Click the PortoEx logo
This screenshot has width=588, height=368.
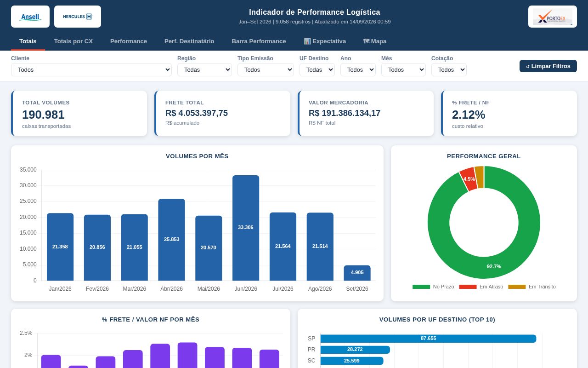click(x=553, y=17)
